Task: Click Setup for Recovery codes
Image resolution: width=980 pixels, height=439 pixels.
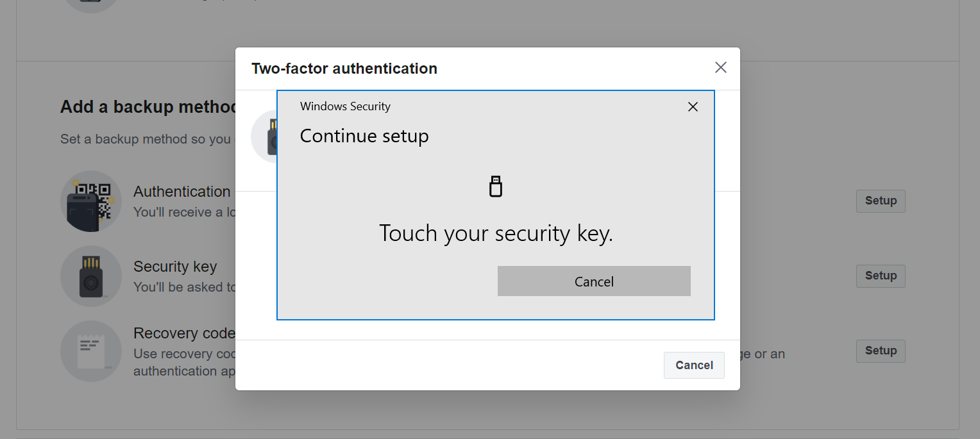Action: 881,351
